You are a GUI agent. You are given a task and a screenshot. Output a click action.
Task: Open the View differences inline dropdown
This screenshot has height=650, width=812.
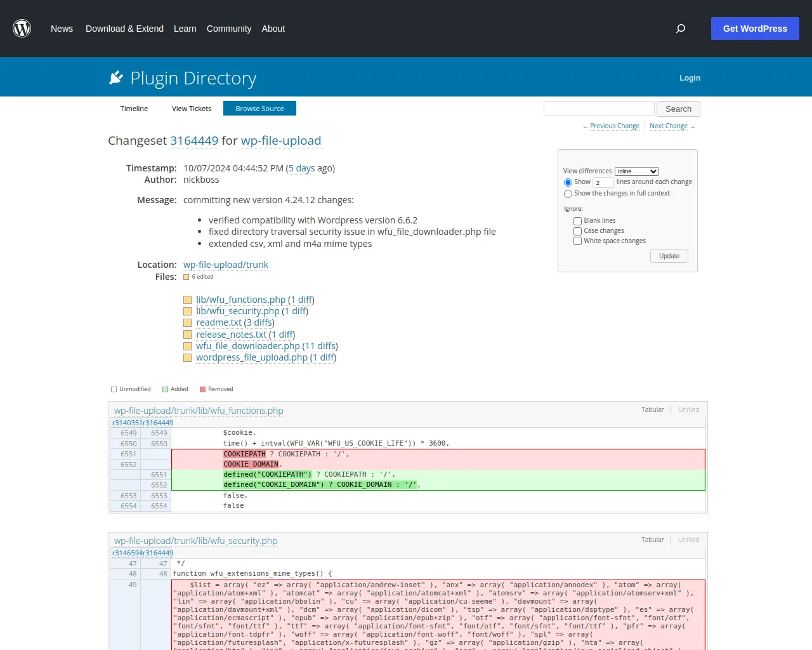point(637,171)
